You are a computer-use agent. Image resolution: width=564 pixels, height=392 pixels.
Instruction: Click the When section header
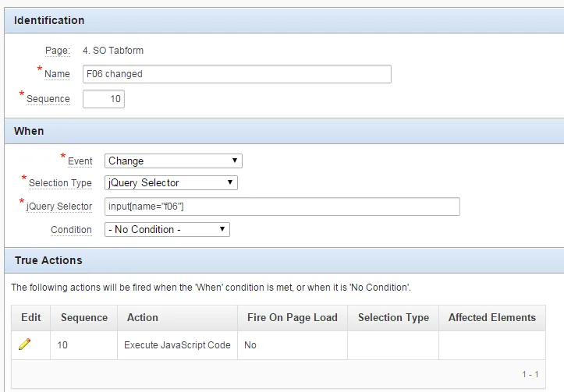pyautogui.click(x=29, y=131)
